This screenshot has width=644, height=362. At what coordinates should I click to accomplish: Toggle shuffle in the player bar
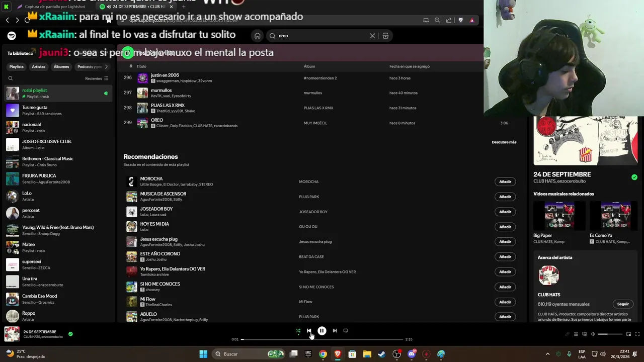(298, 331)
